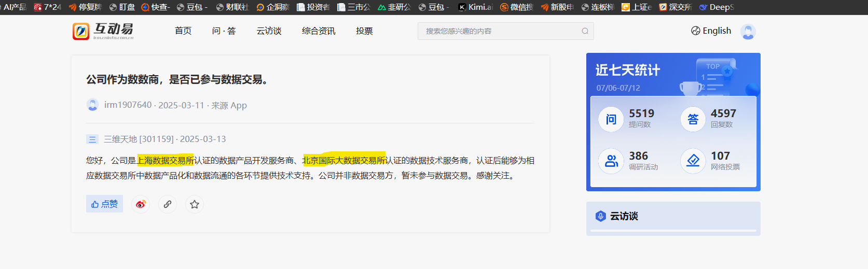868x269 pixels.
Task: Click the 近七天统计 panel heading
Action: (628, 70)
